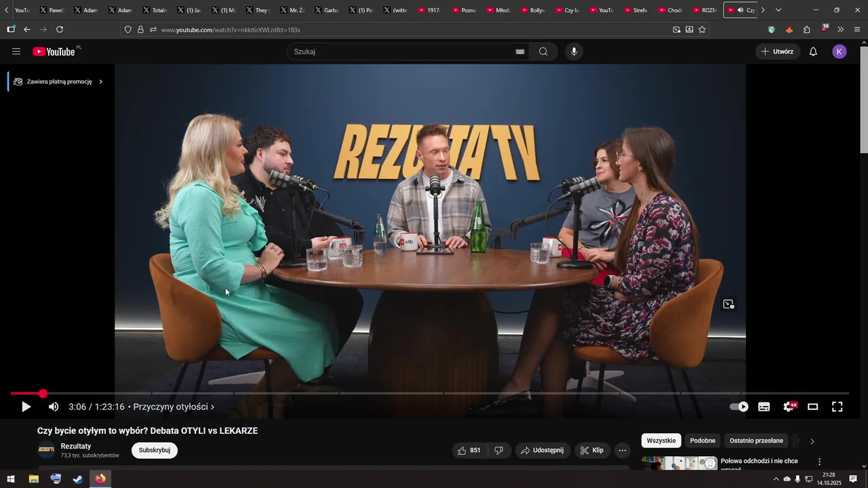Open player settings gear with 4K badge

(x=789, y=407)
